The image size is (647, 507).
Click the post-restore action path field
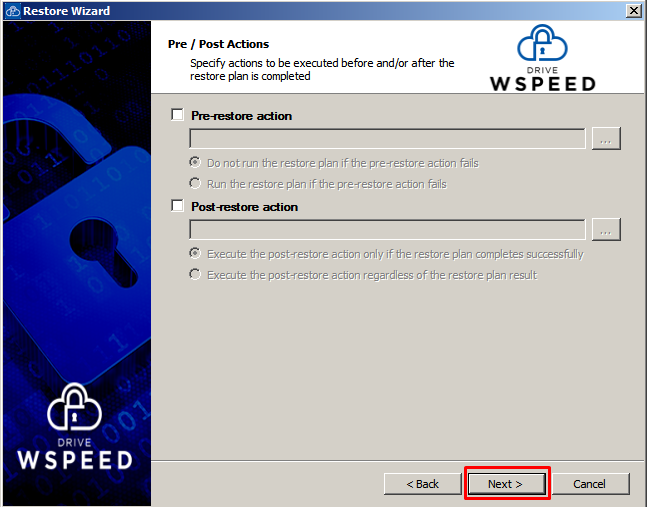(387, 229)
